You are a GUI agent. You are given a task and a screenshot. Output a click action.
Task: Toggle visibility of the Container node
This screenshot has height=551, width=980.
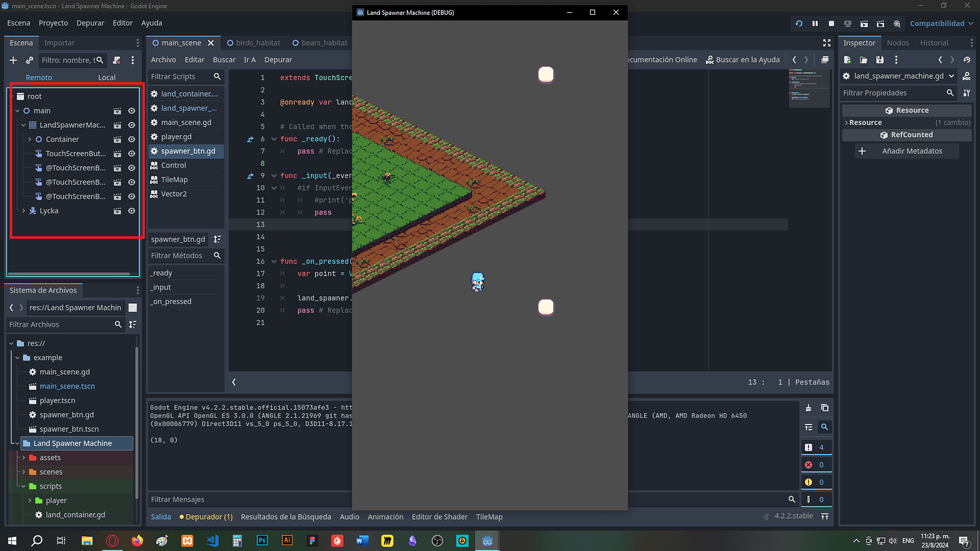click(130, 139)
